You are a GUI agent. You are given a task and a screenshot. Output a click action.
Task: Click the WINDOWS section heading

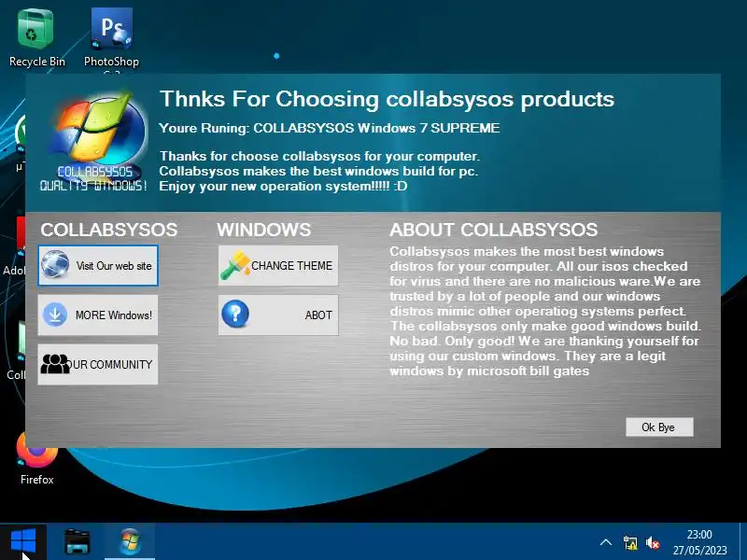[264, 230]
